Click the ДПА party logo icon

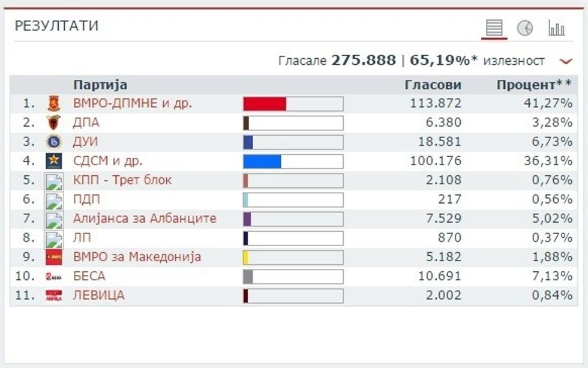coord(54,122)
